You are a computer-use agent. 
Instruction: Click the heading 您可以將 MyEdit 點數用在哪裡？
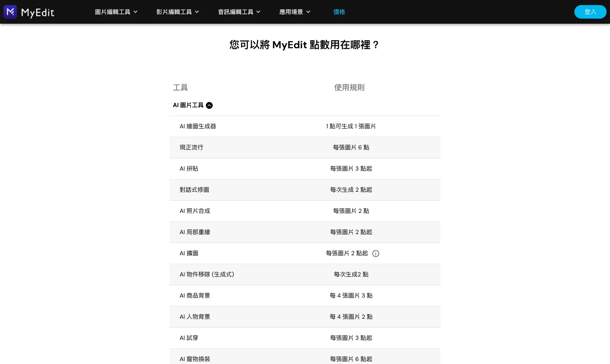click(305, 45)
